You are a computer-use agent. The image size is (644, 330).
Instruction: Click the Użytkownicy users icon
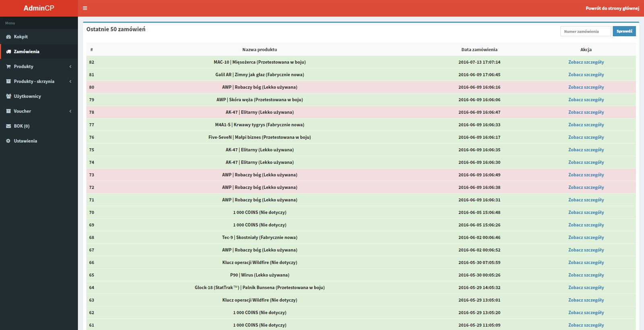8,96
